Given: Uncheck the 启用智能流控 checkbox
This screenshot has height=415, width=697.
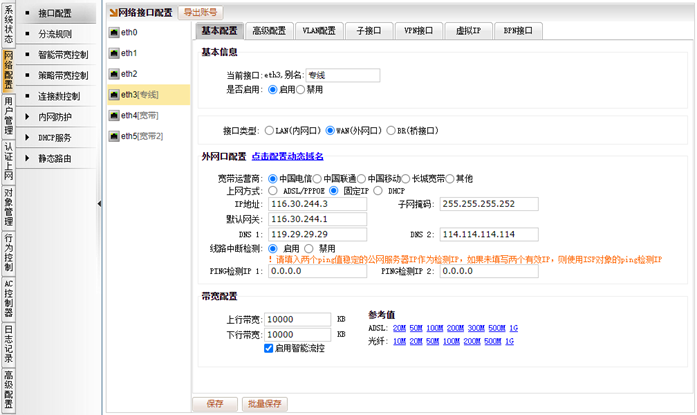Looking at the screenshot, I should pyautogui.click(x=268, y=348).
